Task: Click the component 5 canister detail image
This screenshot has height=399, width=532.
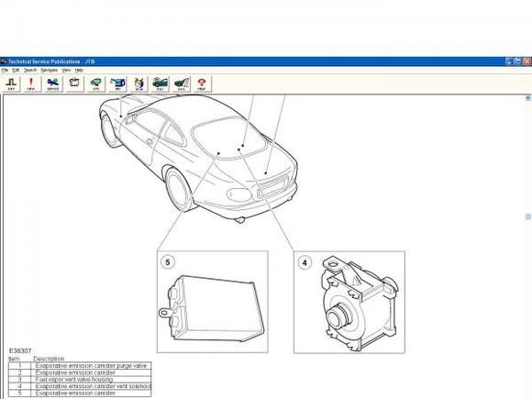Action: (x=213, y=302)
